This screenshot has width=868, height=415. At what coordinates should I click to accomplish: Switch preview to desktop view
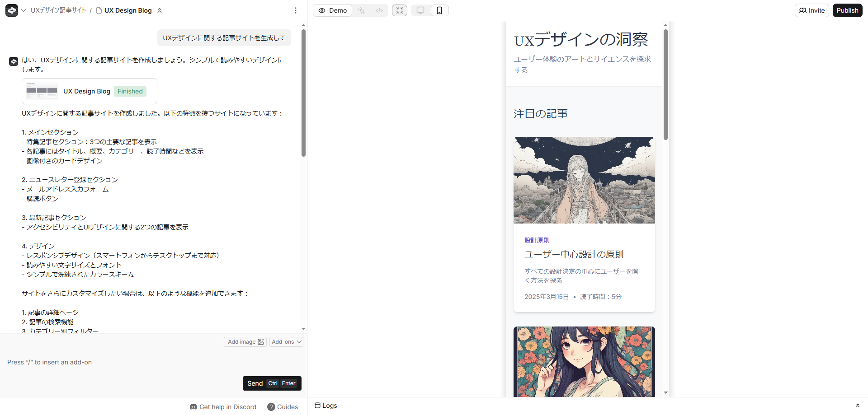coord(420,10)
